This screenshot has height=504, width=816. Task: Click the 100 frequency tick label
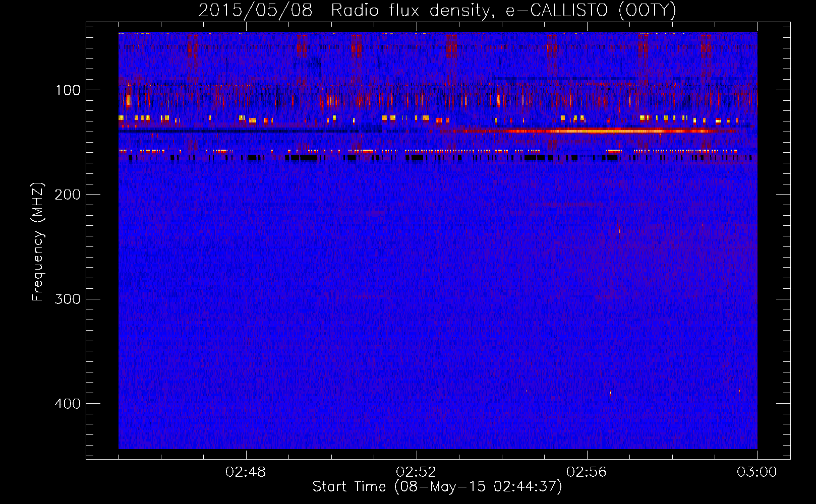tap(68, 90)
